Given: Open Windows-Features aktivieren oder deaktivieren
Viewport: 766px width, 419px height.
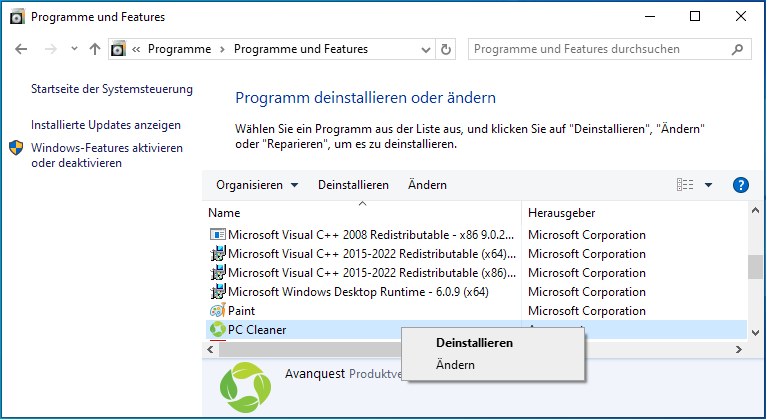Looking at the screenshot, I should (106, 155).
